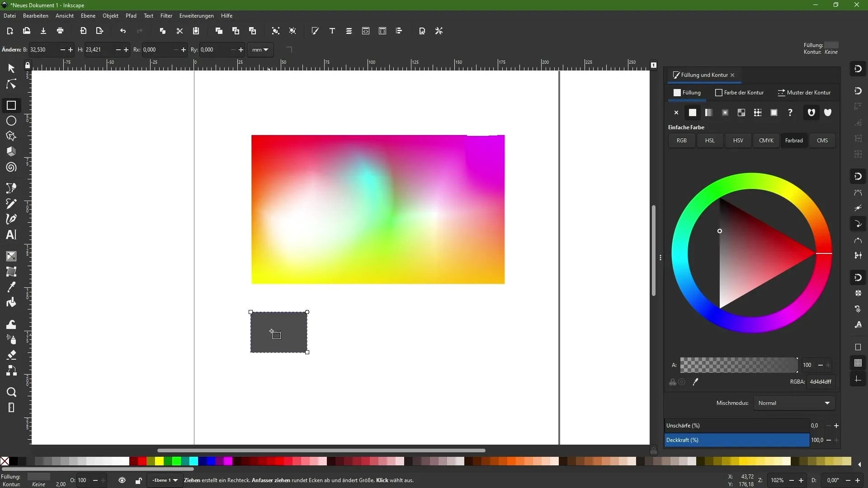Switch to Muster der Kontur tab

pyautogui.click(x=804, y=93)
